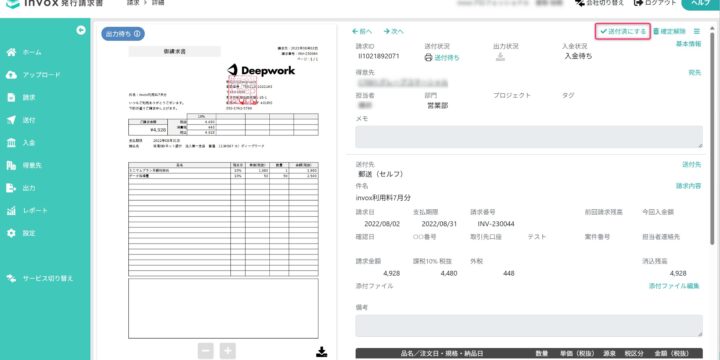720x360 pixels.
Task: Open the 得意先 sidebar section
Action: pyautogui.click(x=25, y=165)
